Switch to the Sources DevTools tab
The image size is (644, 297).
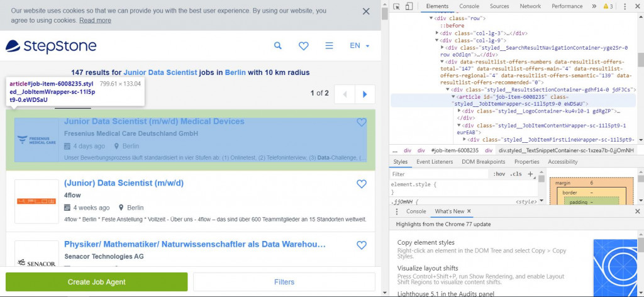click(x=499, y=6)
